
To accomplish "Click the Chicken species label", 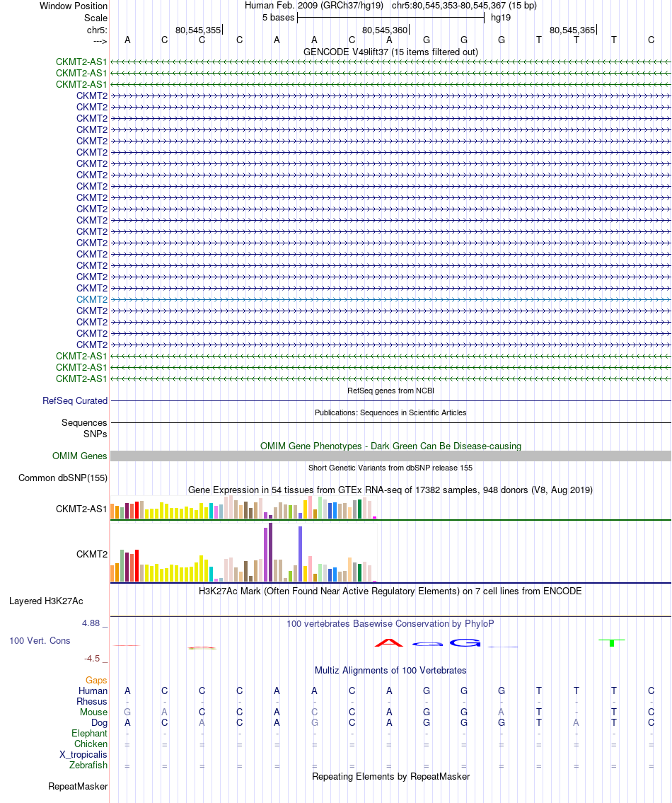I will point(91,744).
